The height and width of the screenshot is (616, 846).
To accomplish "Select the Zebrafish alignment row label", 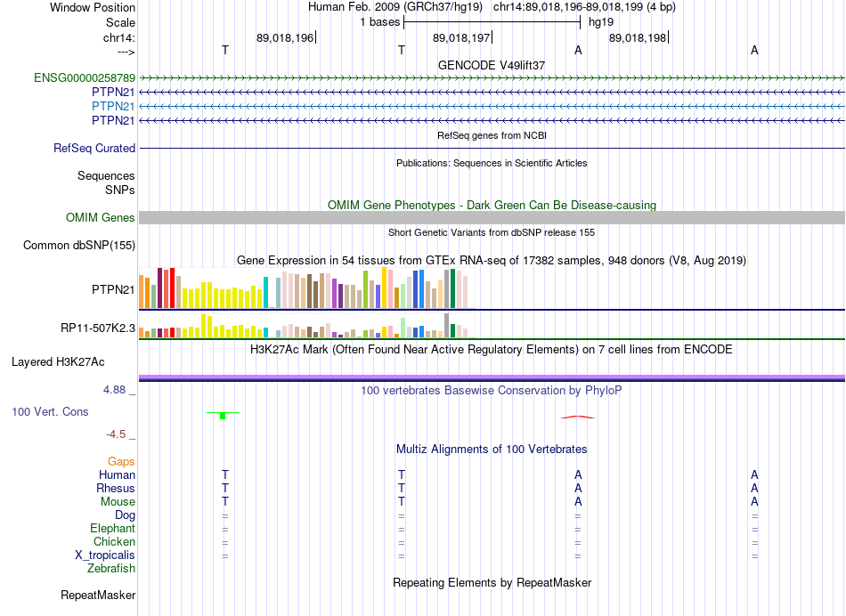I will (x=111, y=568).
